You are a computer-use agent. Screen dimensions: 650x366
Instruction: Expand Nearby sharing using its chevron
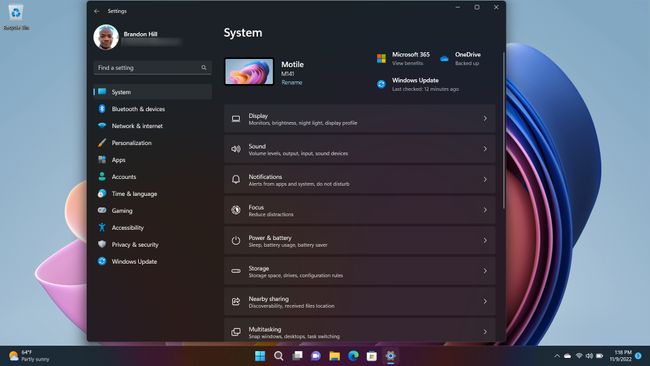click(485, 301)
